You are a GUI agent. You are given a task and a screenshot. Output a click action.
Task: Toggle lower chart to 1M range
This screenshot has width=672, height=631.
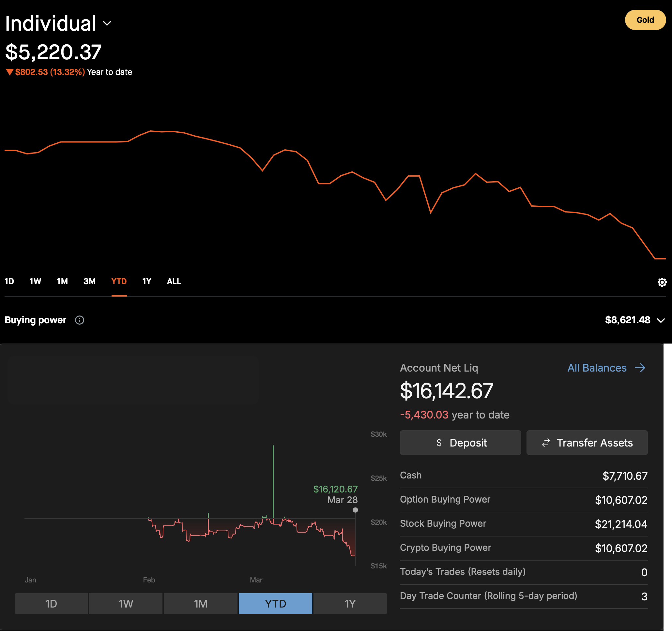coord(200,603)
